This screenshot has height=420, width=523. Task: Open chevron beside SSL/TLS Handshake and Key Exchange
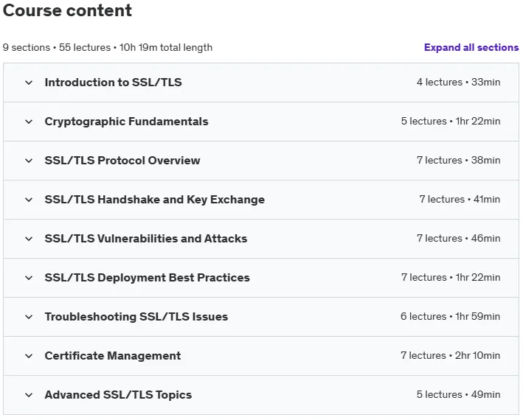pyautogui.click(x=29, y=200)
